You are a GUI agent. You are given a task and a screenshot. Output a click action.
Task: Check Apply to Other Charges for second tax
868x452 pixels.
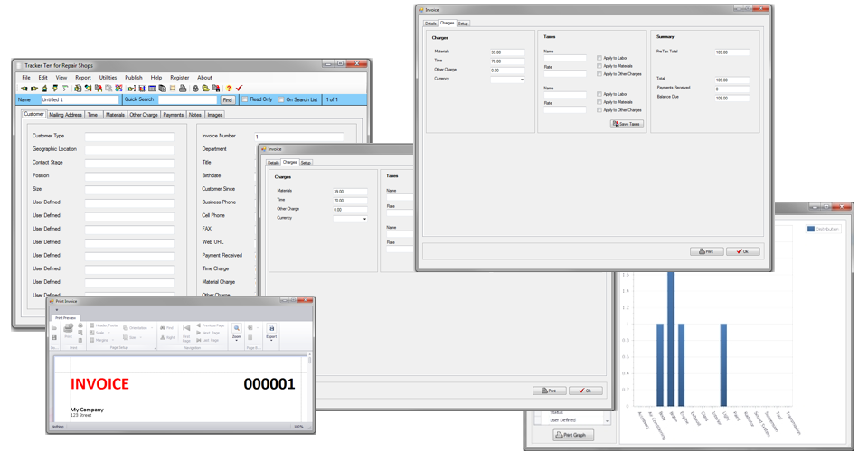click(x=599, y=110)
